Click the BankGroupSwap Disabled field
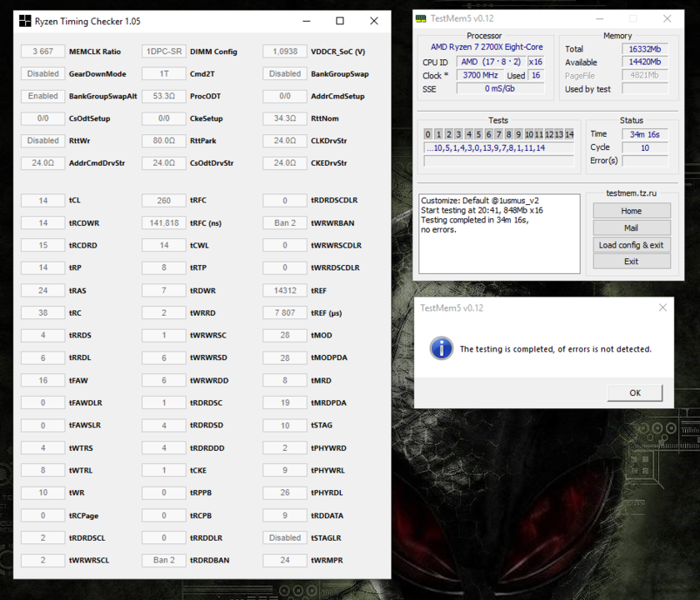Image resolution: width=700 pixels, height=600 pixels. pyautogui.click(x=285, y=73)
